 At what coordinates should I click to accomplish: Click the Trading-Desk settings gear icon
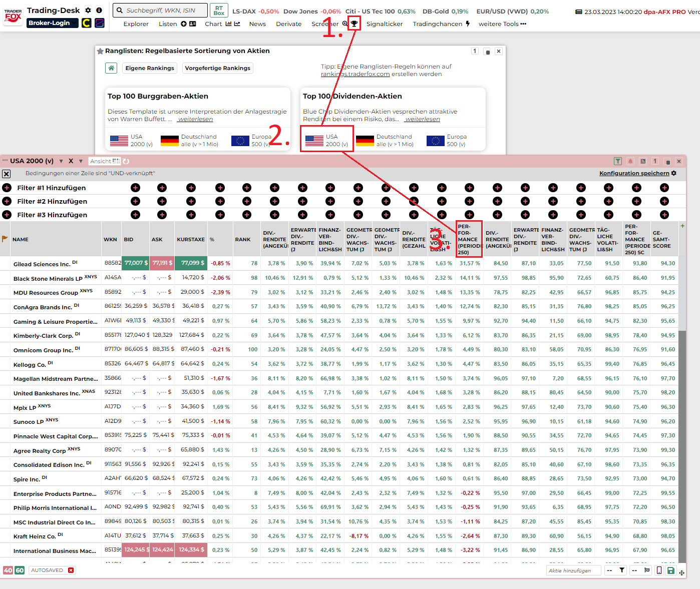[88, 10]
